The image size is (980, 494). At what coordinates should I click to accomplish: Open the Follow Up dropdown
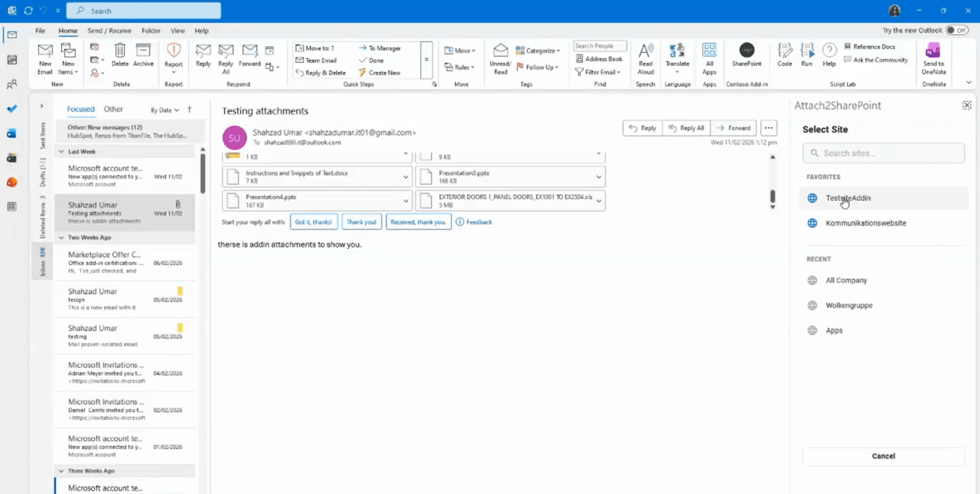[x=537, y=67]
